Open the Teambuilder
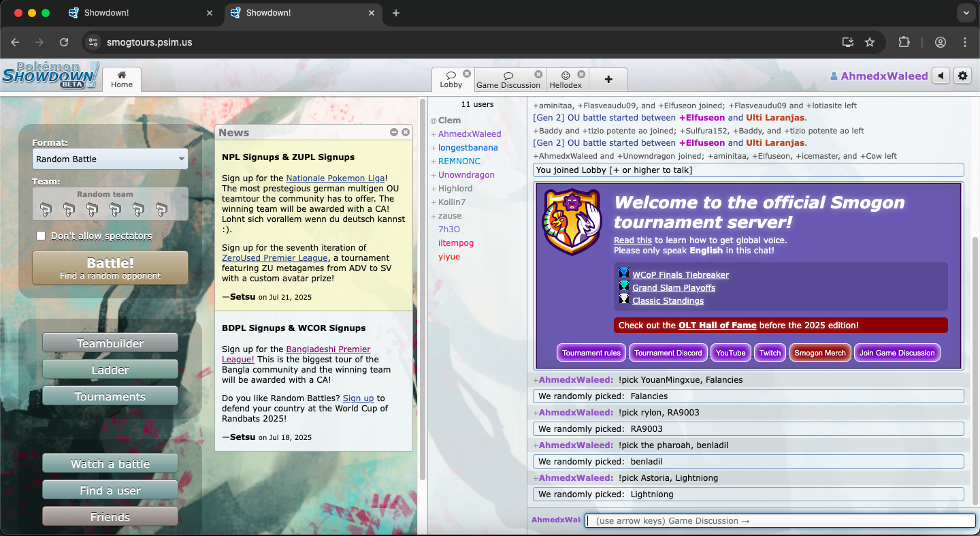Screen dimensions: 980x536 coord(110,343)
